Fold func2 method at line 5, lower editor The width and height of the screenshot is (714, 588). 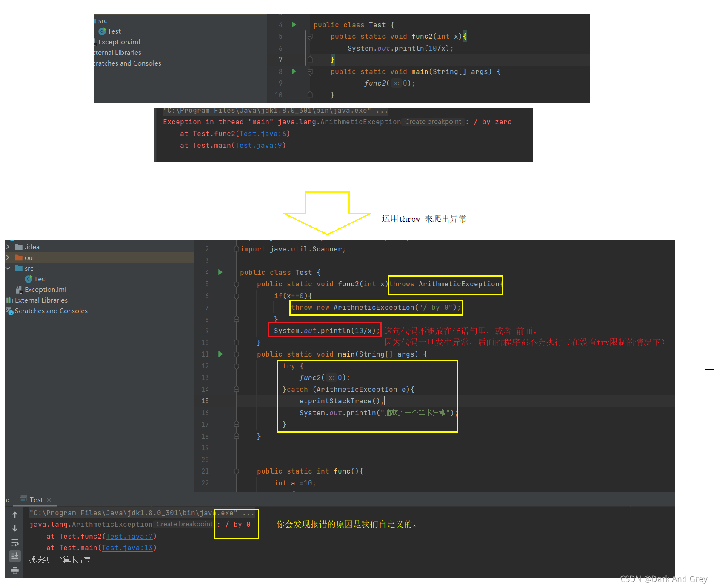[237, 284]
